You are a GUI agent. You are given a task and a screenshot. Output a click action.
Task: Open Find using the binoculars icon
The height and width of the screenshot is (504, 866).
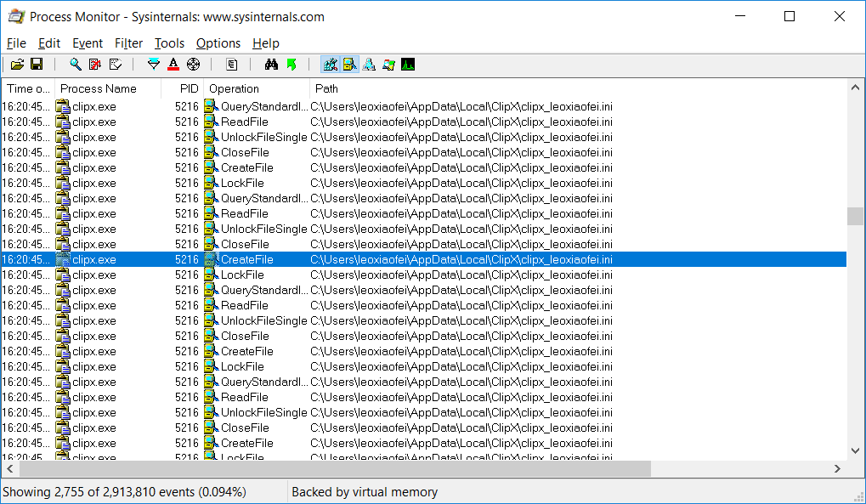[271, 65]
